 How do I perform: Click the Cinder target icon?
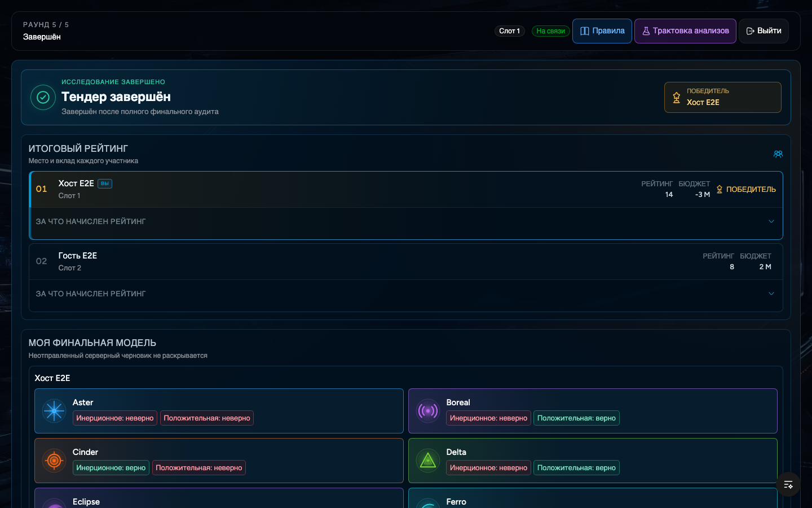pyautogui.click(x=54, y=461)
